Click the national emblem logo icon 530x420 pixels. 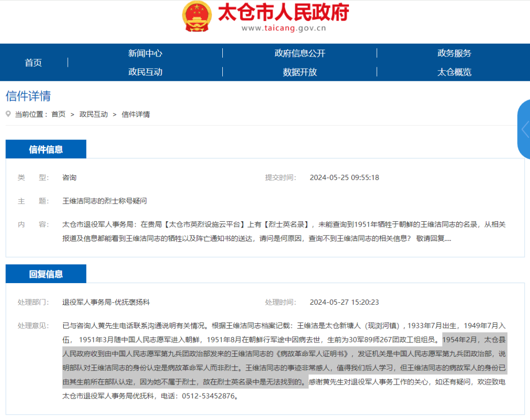coord(197,17)
